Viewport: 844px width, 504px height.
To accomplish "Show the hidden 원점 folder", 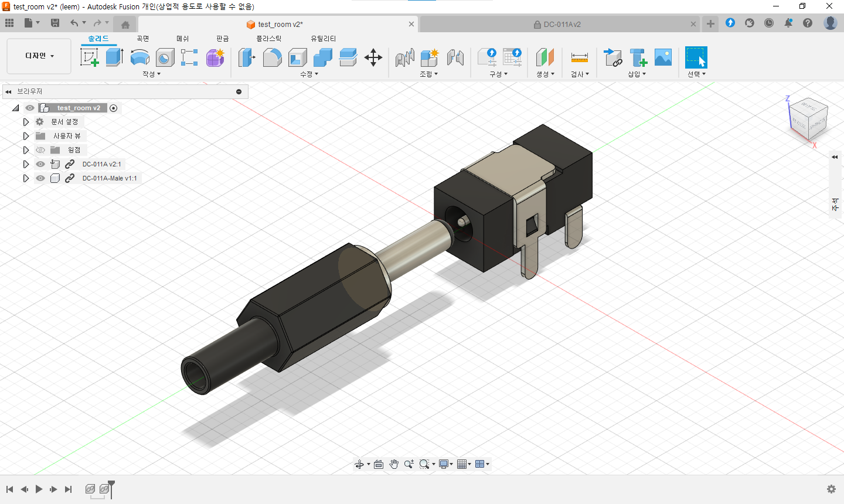I will (40, 150).
